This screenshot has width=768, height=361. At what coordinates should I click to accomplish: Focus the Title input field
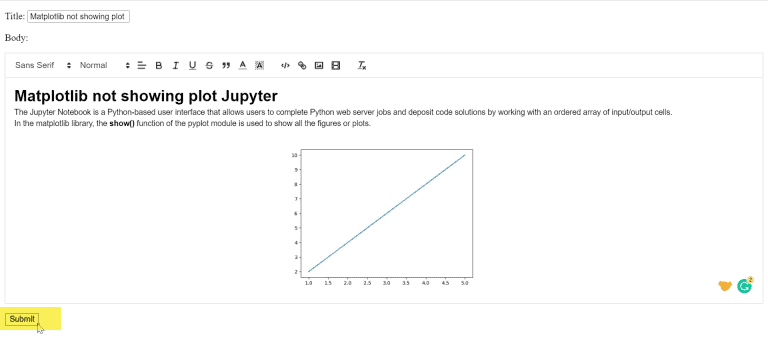pyautogui.click(x=78, y=17)
